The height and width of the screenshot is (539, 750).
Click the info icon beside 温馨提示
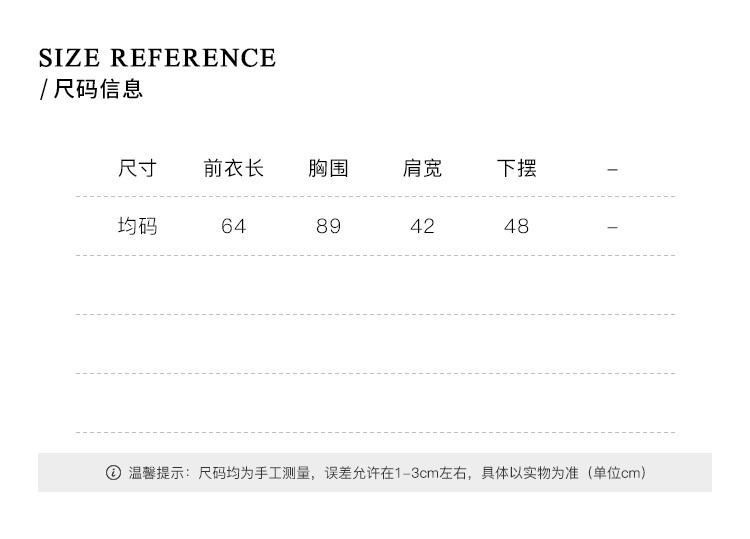click(x=113, y=473)
